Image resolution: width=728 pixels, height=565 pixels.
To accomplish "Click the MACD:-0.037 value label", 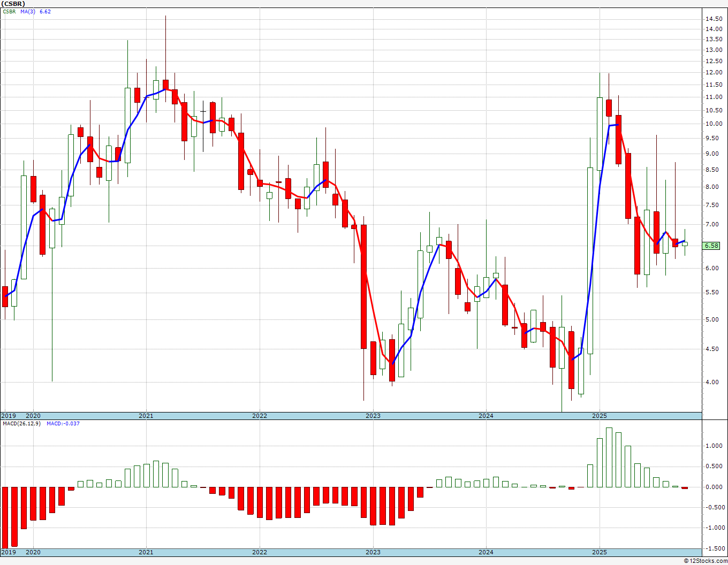I will tap(63, 424).
